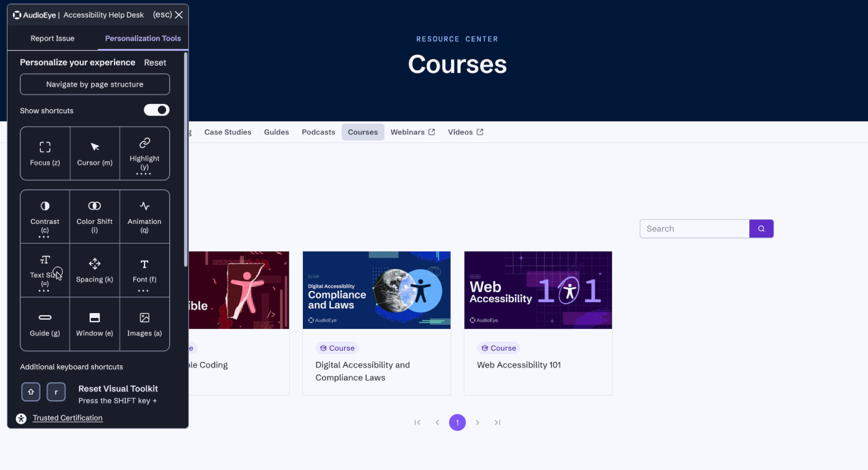
Task: Click the Animation (q) tool
Action: point(144,216)
